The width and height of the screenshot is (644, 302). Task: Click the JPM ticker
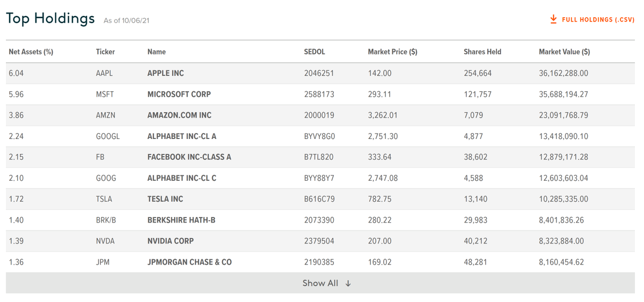click(x=103, y=262)
